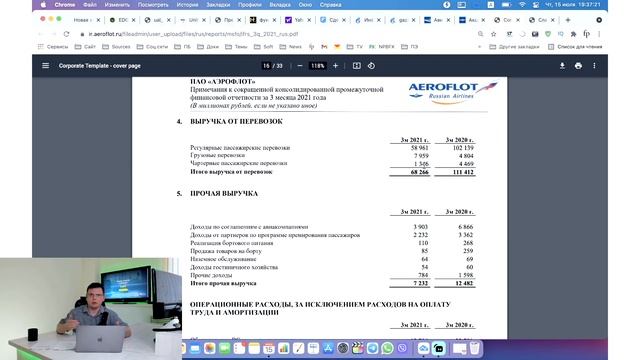
Task: Click Wi-Fi icon in menu bar
Action: 522,4
